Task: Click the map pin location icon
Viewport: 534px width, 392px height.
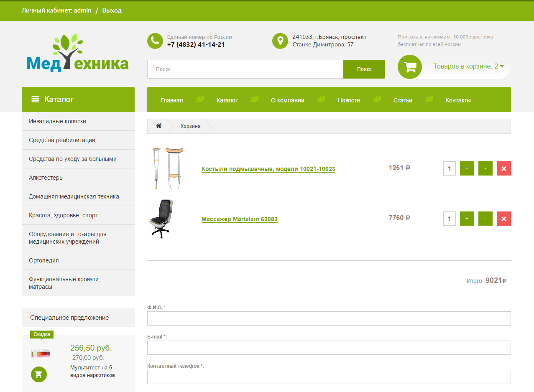Action: pos(280,41)
